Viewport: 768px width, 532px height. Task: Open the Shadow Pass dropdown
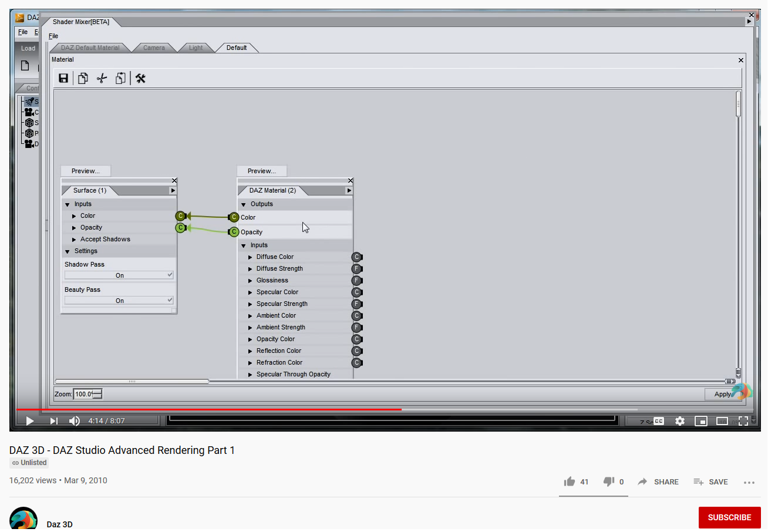119,275
